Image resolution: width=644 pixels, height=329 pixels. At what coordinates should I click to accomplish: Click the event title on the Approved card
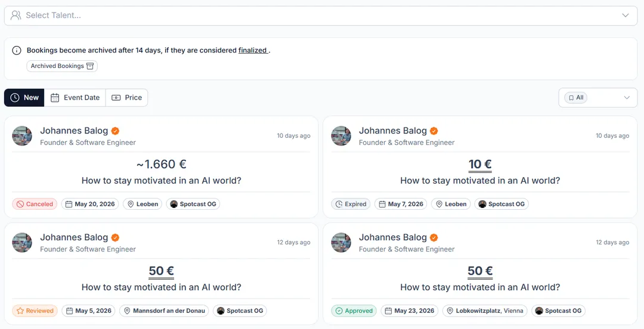coord(480,287)
